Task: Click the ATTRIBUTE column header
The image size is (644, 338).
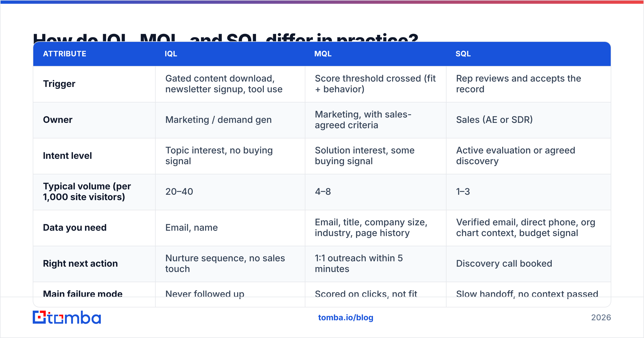Action: [65, 54]
